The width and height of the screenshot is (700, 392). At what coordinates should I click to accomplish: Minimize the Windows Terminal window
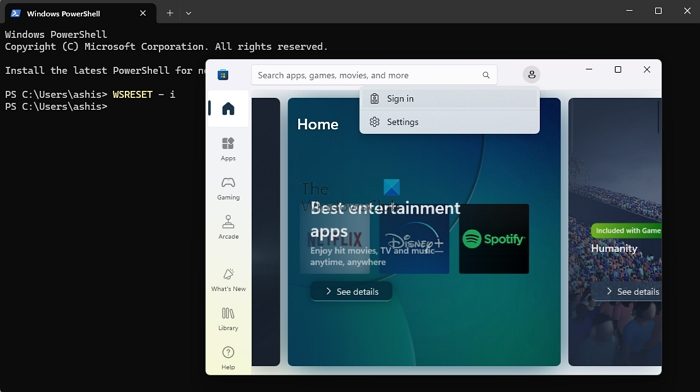[629, 11]
